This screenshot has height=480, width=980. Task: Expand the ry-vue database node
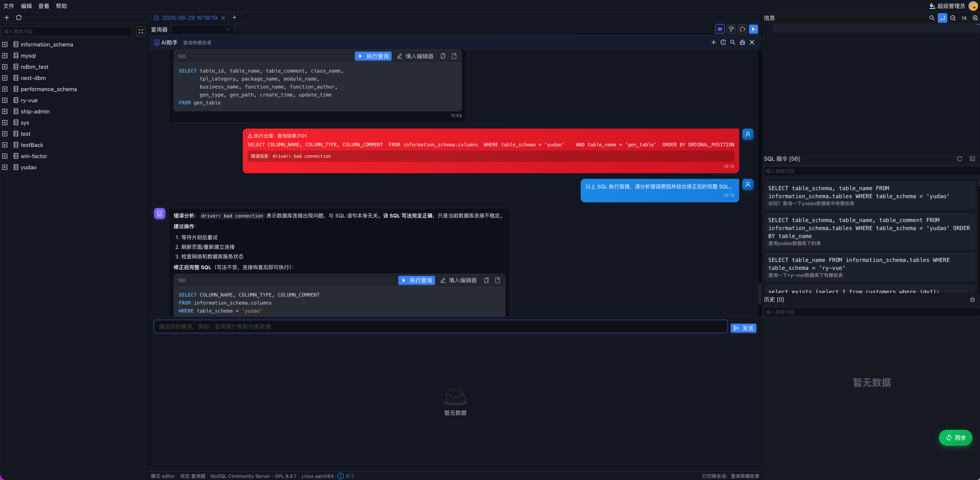click(5, 100)
